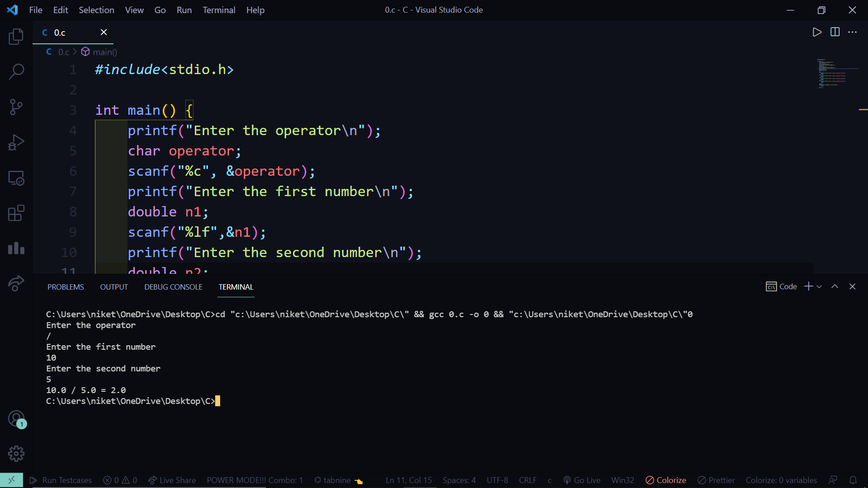This screenshot has height=488, width=868.
Task: Open Remote Explorer in activity bar
Action: [16, 178]
